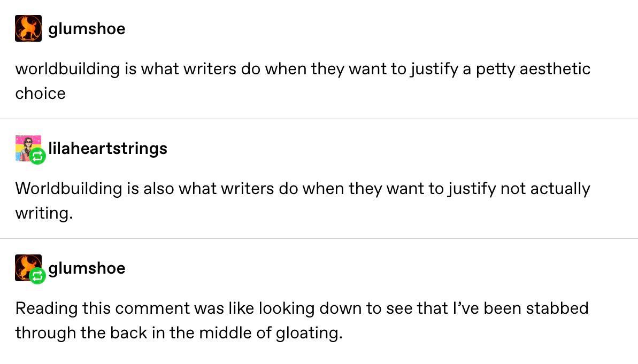The width and height of the screenshot is (638, 364).
Task: Click "Worldbuilding" at the start of the second post
Action: coord(68,189)
